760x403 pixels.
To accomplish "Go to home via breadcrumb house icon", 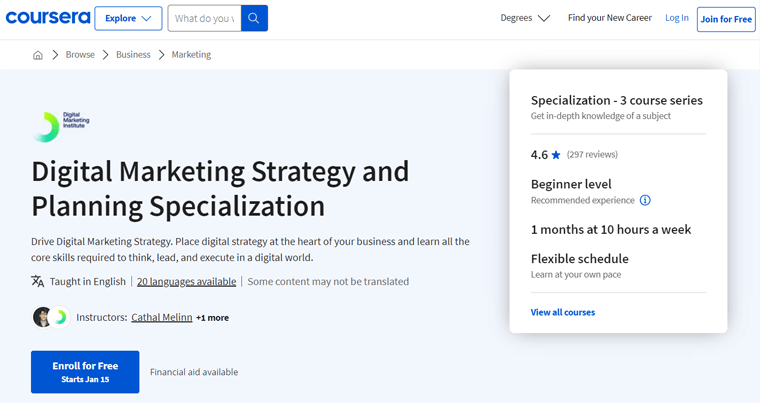I will tap(38, 55).
